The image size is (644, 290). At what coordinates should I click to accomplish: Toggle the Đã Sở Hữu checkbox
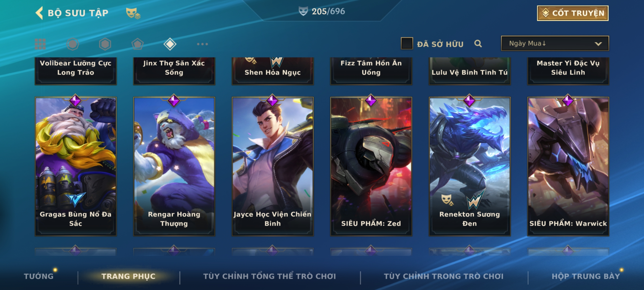pyautogui.click(x=407, y=44)
